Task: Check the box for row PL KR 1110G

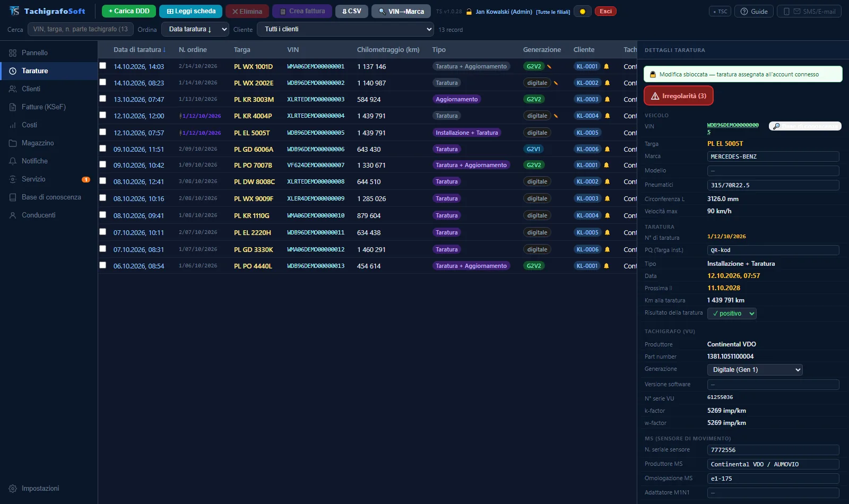Action: point(103,215)
